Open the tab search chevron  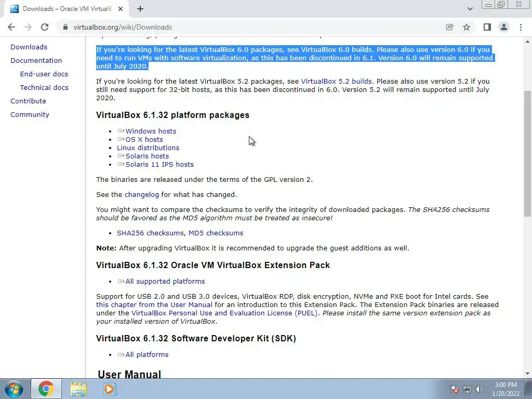(x=470, y=9)
